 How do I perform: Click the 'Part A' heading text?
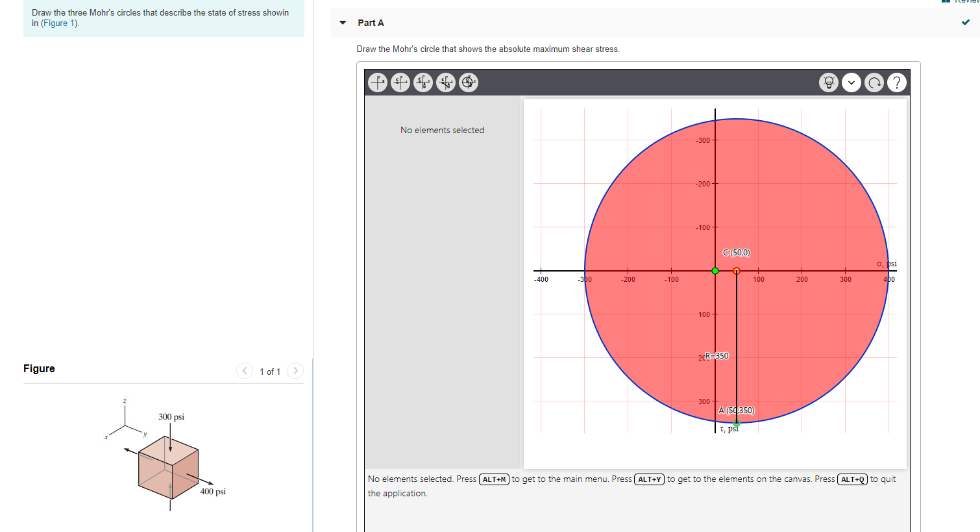[371, 23]
